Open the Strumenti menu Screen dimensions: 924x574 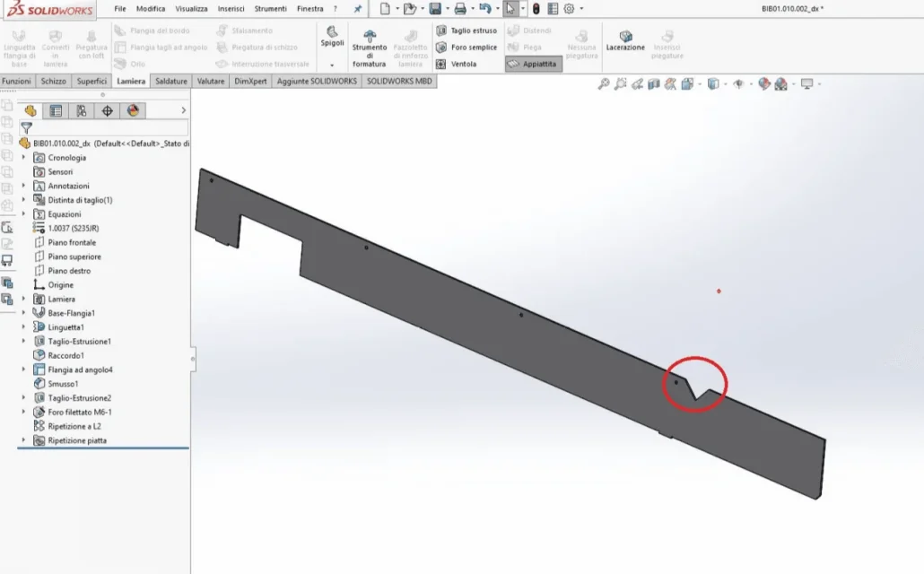[270, 9]
